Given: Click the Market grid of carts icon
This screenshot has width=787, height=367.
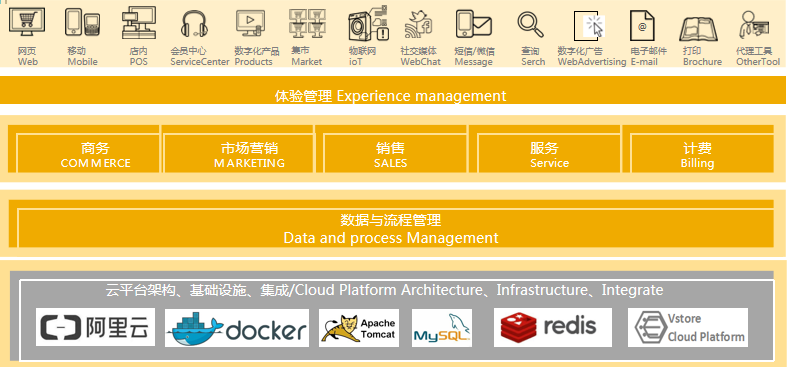Looking at the screenshot, I should click(308, 23).
